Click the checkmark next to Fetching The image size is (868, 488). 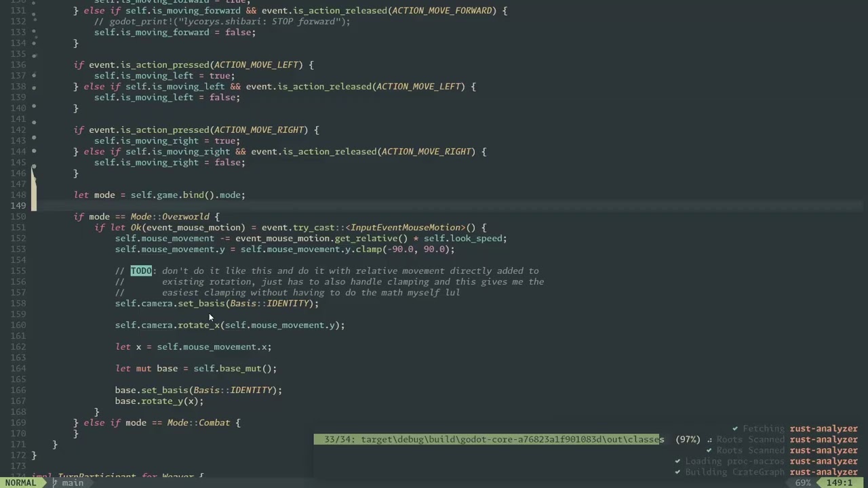pyautogui.click(x=735, y=428)
